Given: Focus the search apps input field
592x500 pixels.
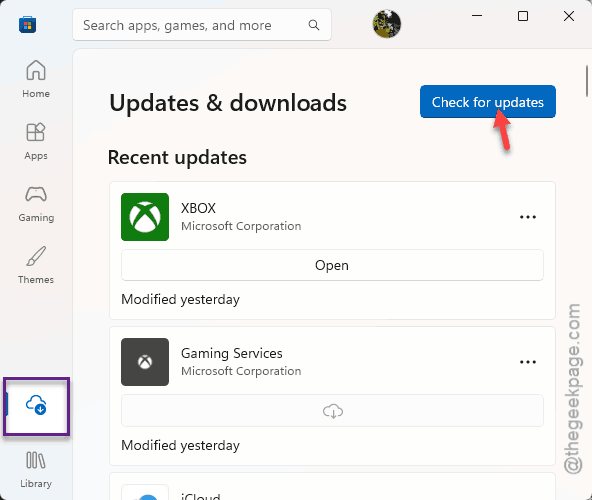Looking at the screenshot, I should [202, 25].
